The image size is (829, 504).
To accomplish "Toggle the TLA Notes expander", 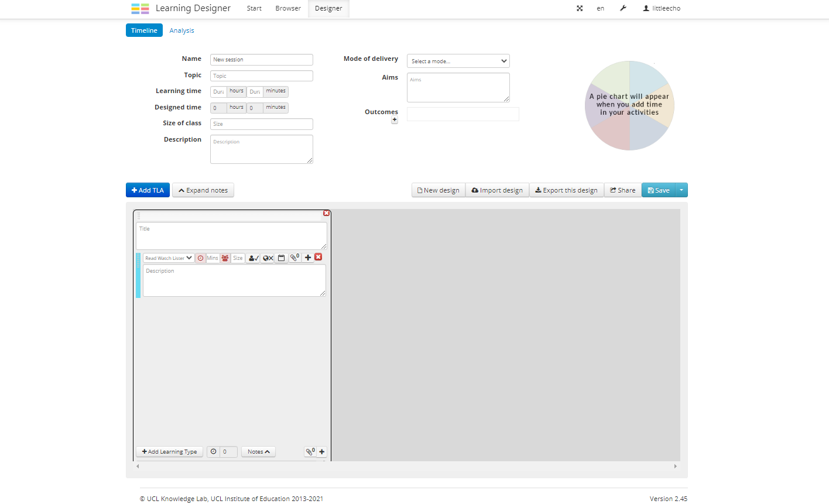I will tap(258, 452).
